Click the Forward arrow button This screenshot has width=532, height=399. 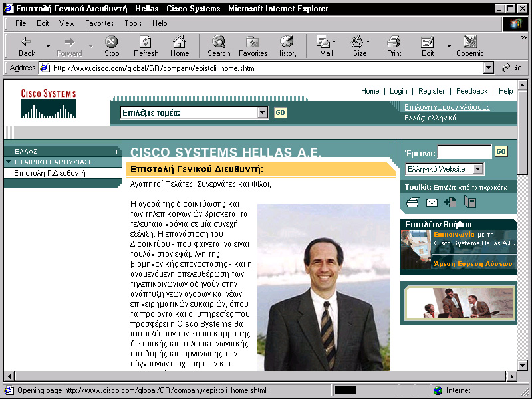[69, 46]
